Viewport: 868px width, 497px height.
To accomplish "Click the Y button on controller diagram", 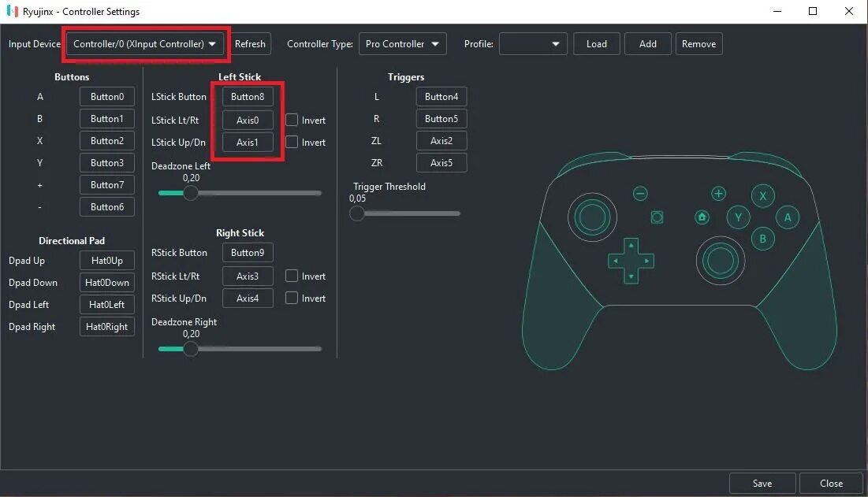I will tap(738, 217).
